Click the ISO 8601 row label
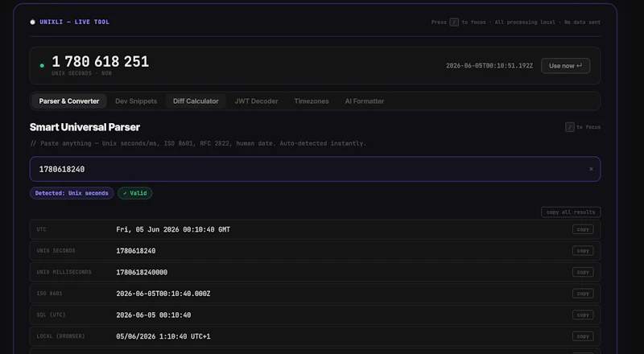The width and height of the screenshot is (644, 354). [x=49, y=293]
